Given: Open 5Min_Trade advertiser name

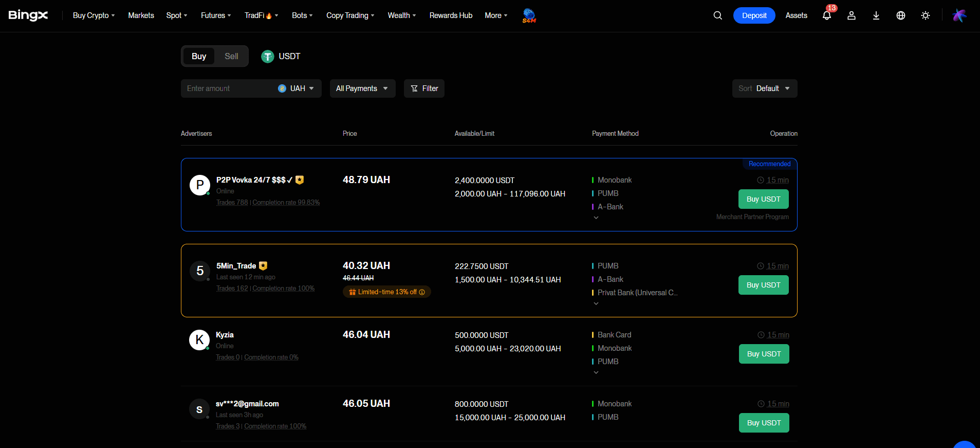Looking at the screenshot, I should pyautogui.click(x=236, y=266).
